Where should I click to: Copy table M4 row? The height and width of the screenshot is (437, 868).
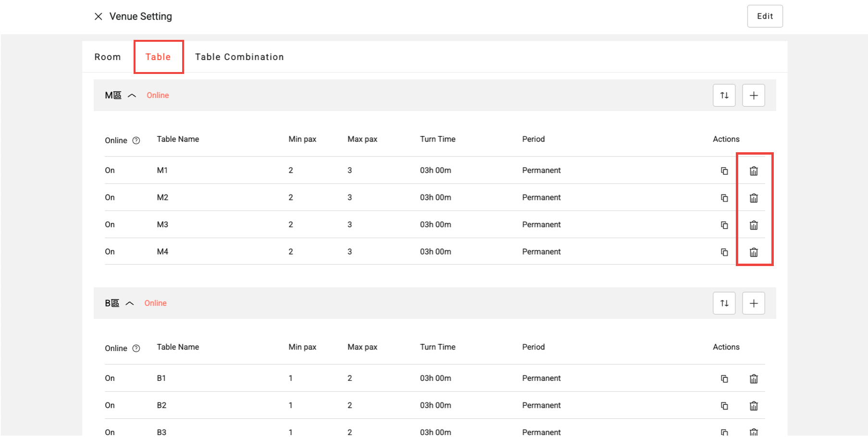724,252
